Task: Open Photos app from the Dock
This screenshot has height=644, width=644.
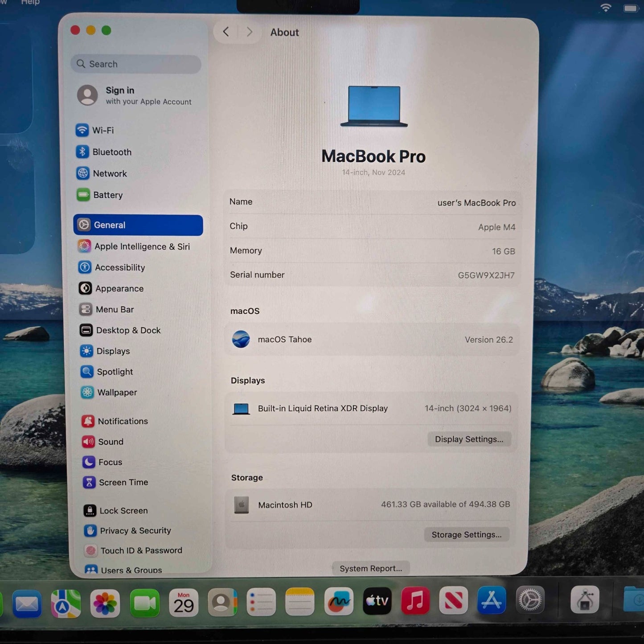Action: (x=105, y=603)
